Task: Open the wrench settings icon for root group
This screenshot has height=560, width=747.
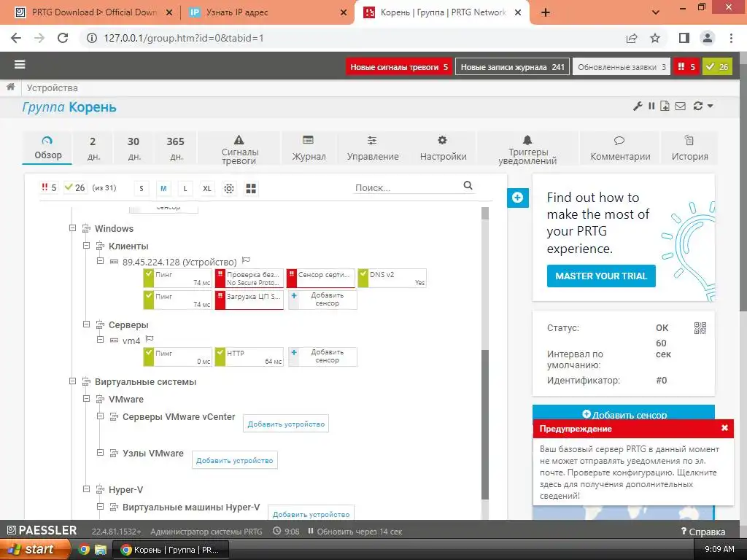Action: [638, 106]
